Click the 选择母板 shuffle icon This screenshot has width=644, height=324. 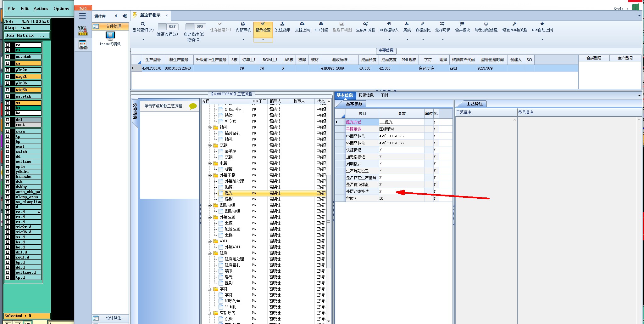coord(442,24)
